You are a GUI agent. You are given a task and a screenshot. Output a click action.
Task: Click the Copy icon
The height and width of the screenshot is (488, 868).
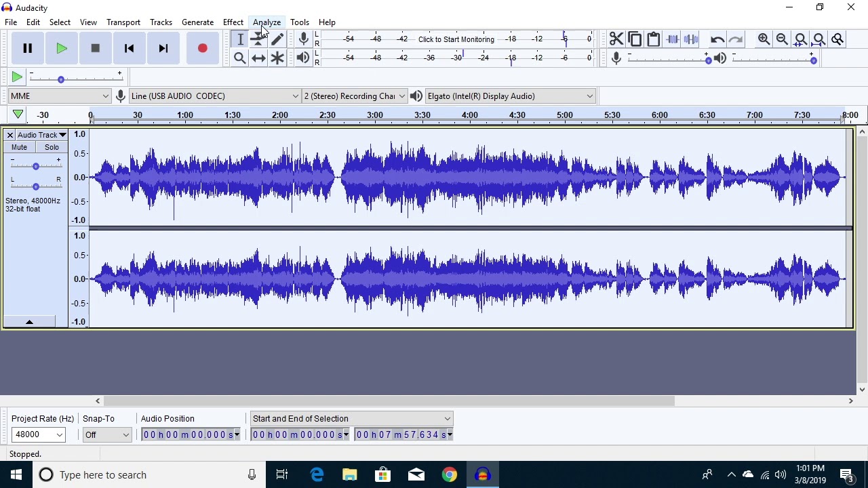(x=635, y=39)
